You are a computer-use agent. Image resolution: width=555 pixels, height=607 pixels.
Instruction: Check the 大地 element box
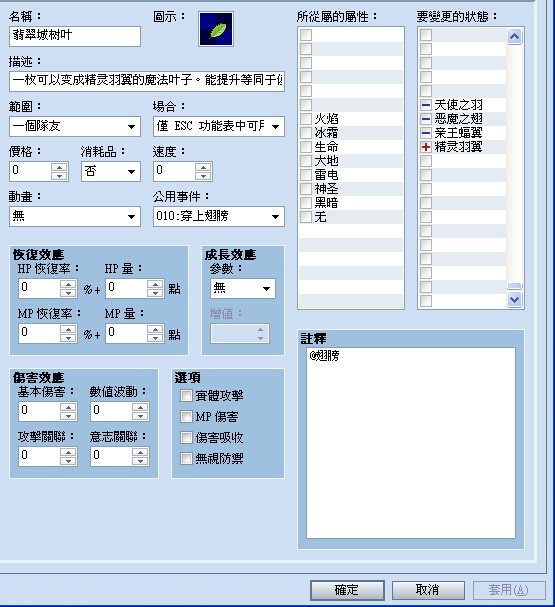tap(306, 161)
